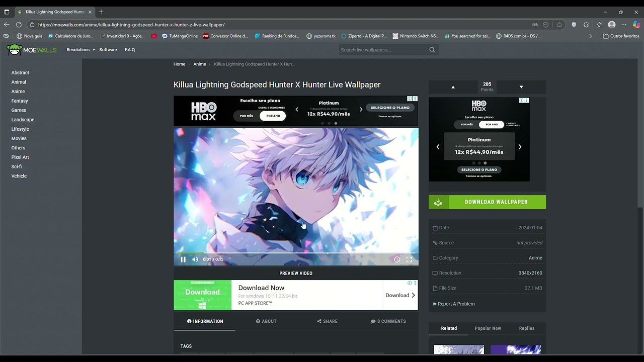Screen dimensions: 644x362
Task: Select the Anime sidebar category
Action: click(x=18, y=92)
